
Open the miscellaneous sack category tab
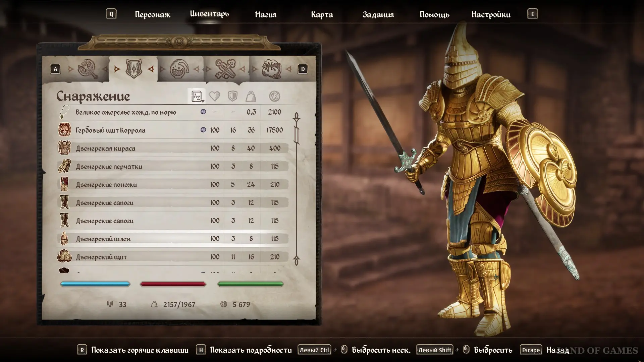click(x=271, y=69)
